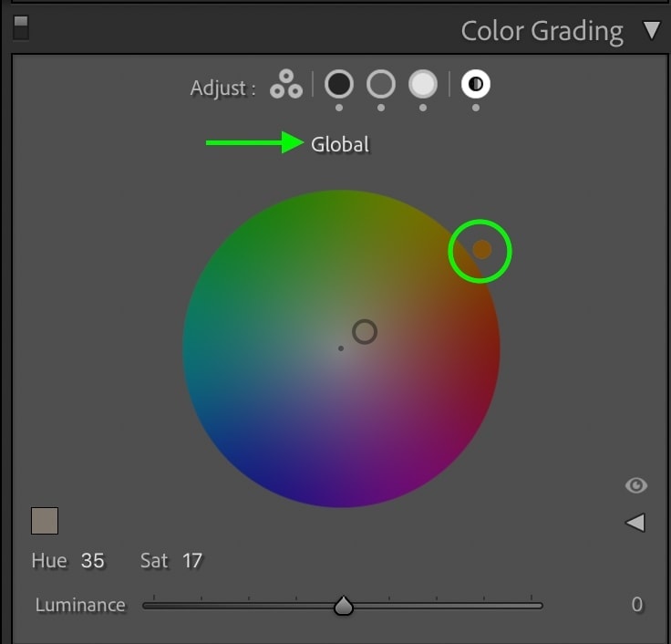The image size is (671, 644).
Task: Click the Sat value 17
Action: pyautogui.click(x=192, y=560)
